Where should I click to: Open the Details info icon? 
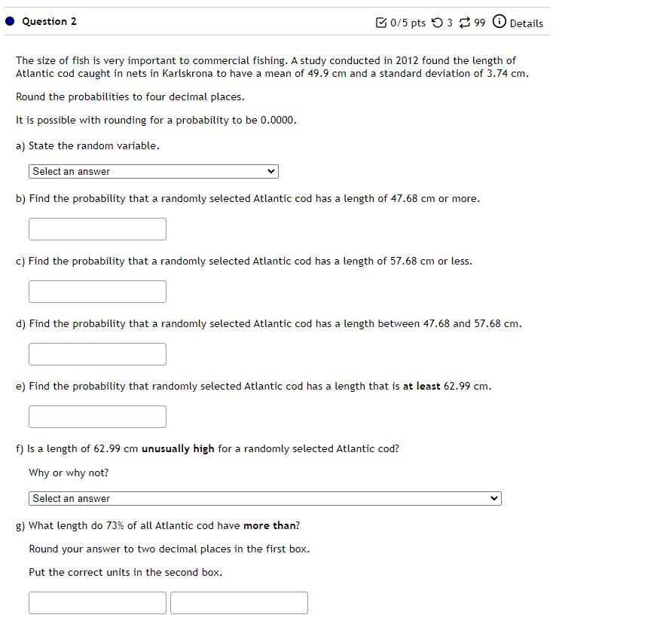(x=498, y=23)
